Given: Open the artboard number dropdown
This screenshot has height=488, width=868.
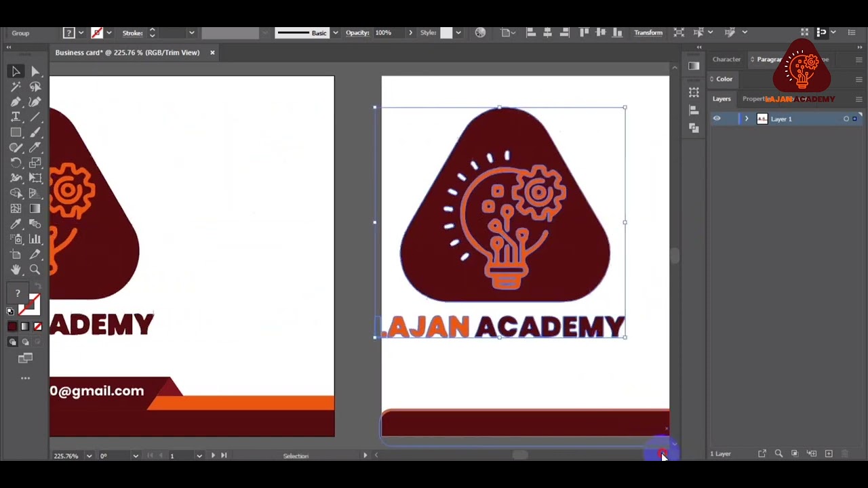Looking at the screenshot, I should coord(199,455).
